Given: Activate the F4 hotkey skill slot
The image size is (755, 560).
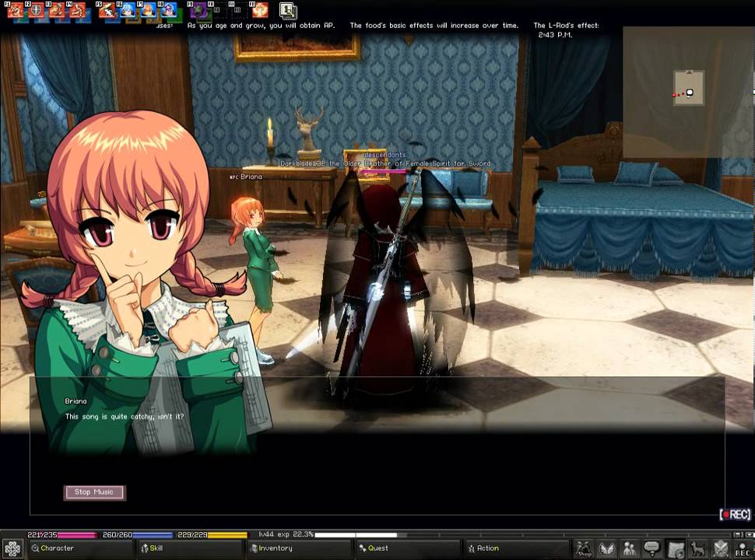Looking at the screenshot, I should tap(77, 10).
